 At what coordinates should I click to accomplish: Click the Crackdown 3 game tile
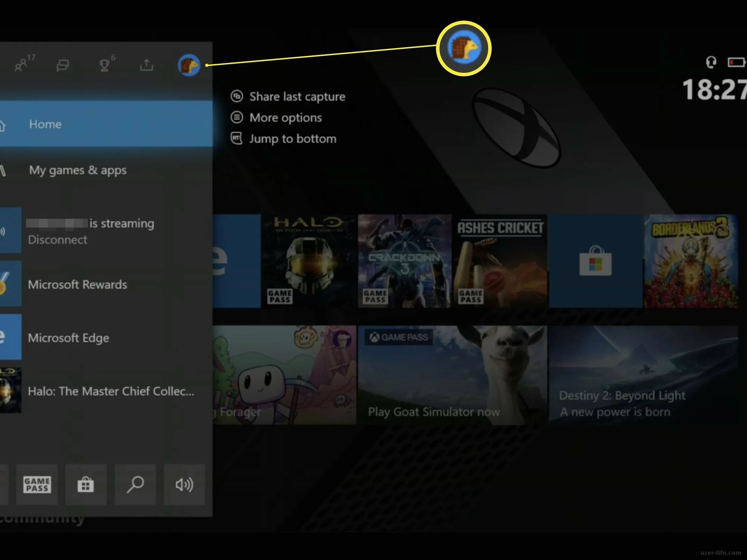[404, 261]
